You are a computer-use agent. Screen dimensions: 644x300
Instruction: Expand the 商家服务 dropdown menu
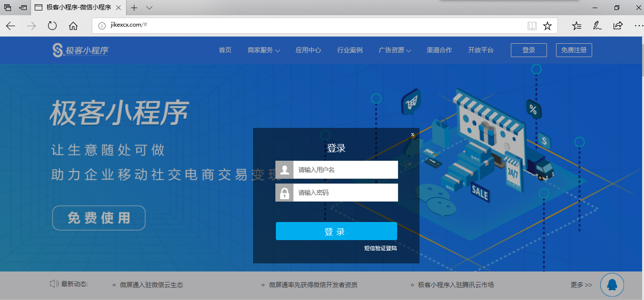coord(264,50)
